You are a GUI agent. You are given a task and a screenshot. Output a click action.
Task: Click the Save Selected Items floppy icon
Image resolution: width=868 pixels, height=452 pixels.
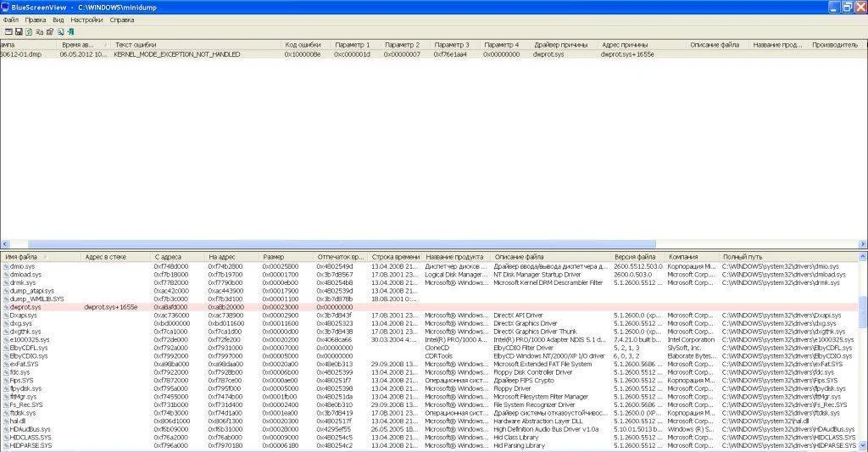click(19, 32)
